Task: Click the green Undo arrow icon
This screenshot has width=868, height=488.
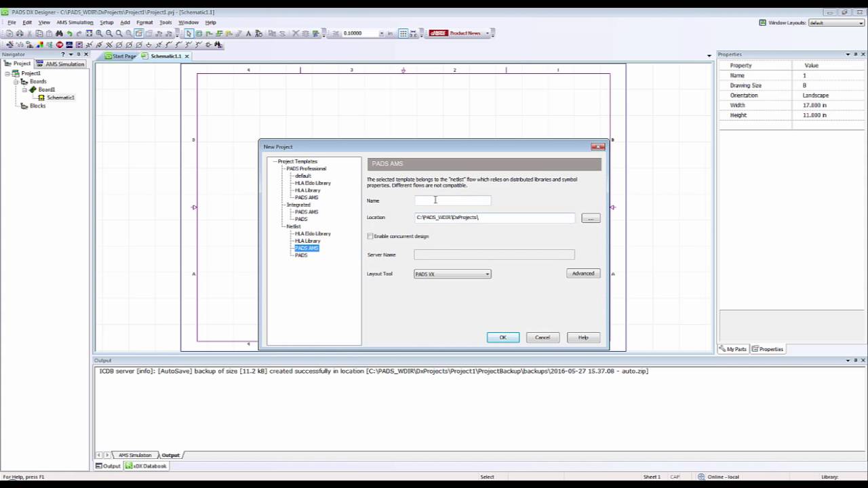Action: click(x=69, y=33)
